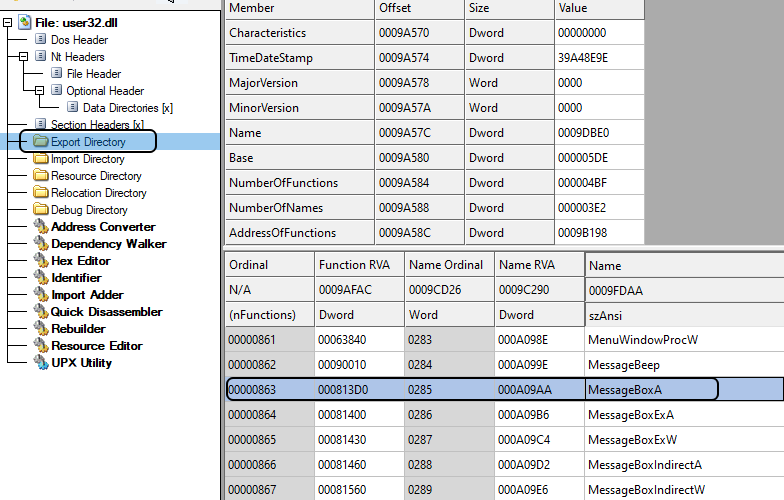Viewport: 784px width, 500px height.
Task: Select the Identifier tool icon
Action: [x=41, y=278]
